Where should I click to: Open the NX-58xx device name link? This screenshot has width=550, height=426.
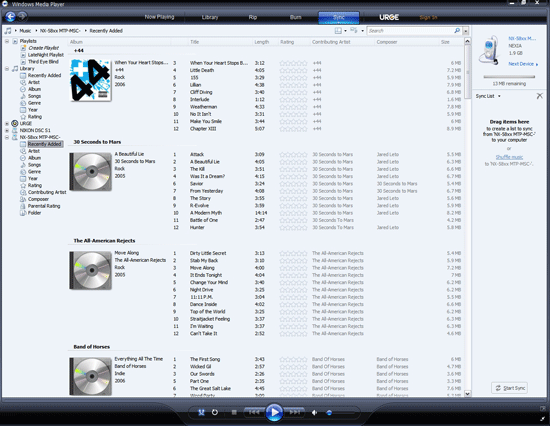[522, 38]
